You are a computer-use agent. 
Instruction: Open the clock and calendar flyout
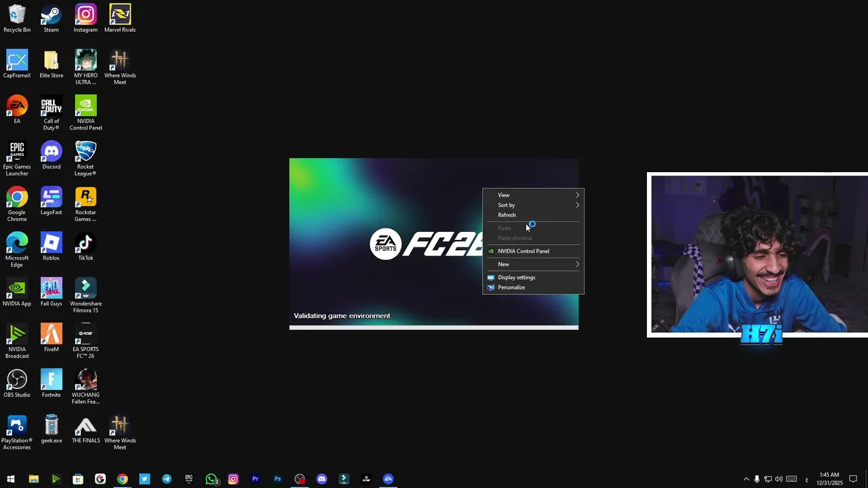click(x=829, y=479)
